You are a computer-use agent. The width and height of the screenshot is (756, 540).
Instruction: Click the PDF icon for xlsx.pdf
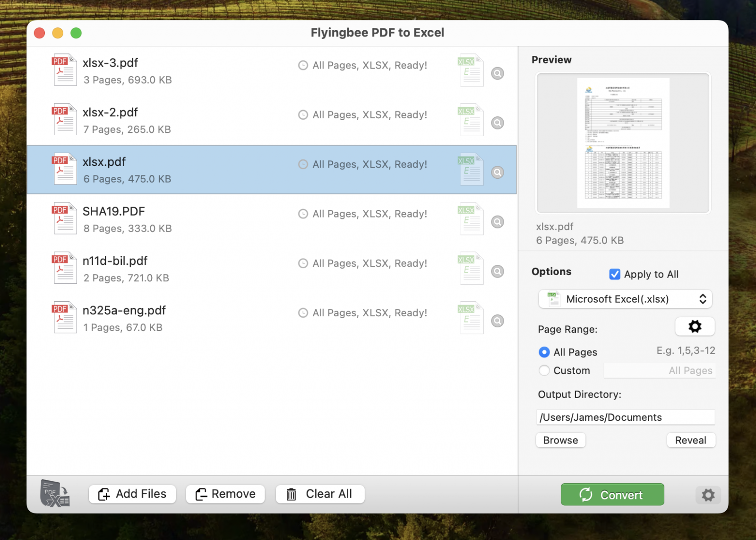64,169
